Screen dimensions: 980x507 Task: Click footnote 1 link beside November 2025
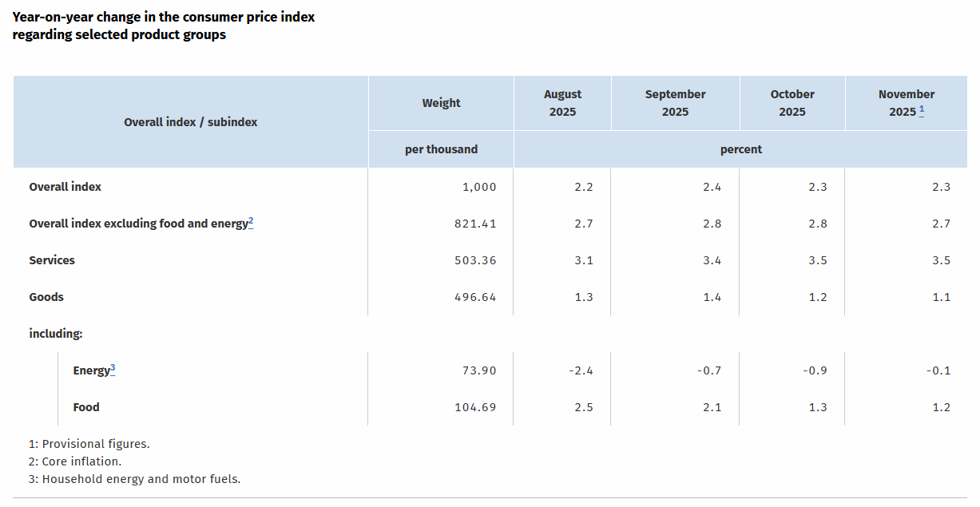(x=922, y=110)
